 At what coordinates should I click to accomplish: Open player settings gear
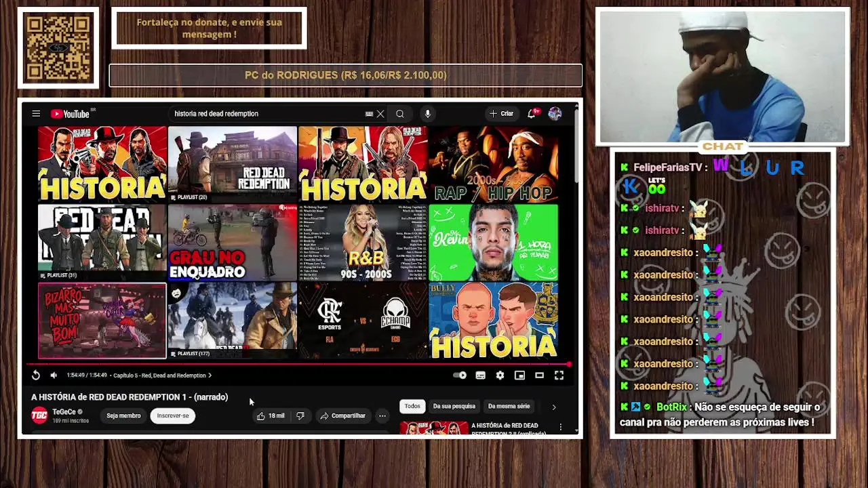(500, 375)
